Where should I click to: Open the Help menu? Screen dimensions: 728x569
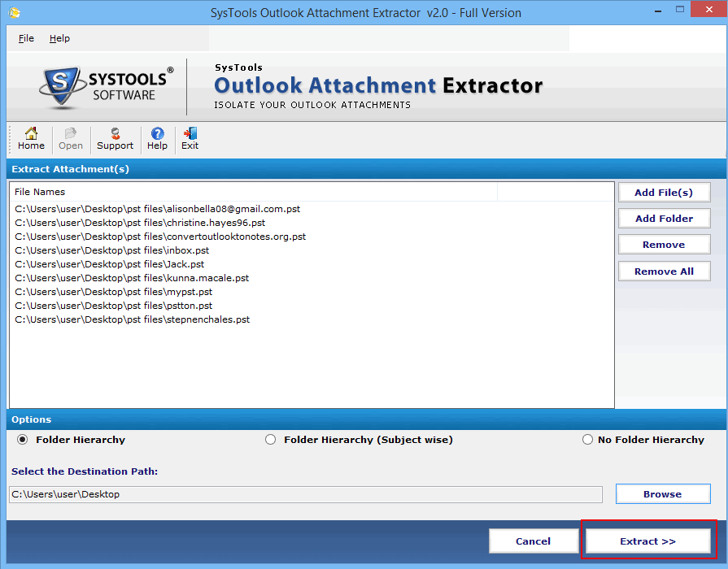click(59, 38)
